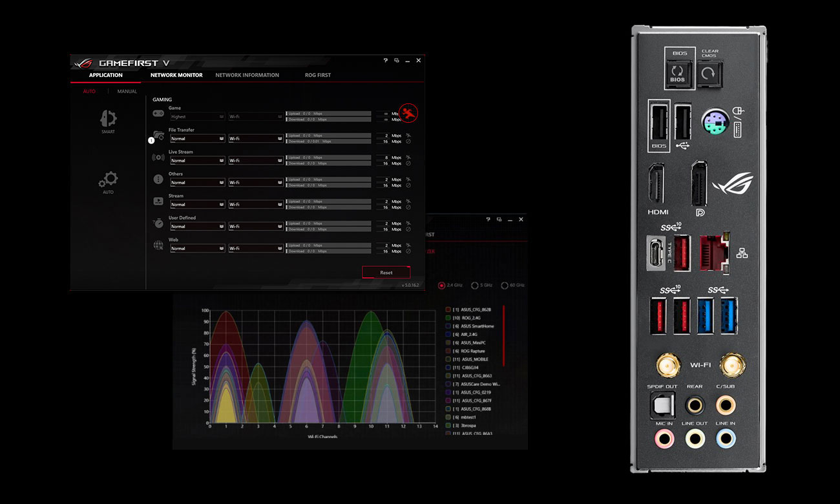The width and height of the screenshot is (840, 504).
Task: Open the ROG FIRST tab
Action: (318, 75)
